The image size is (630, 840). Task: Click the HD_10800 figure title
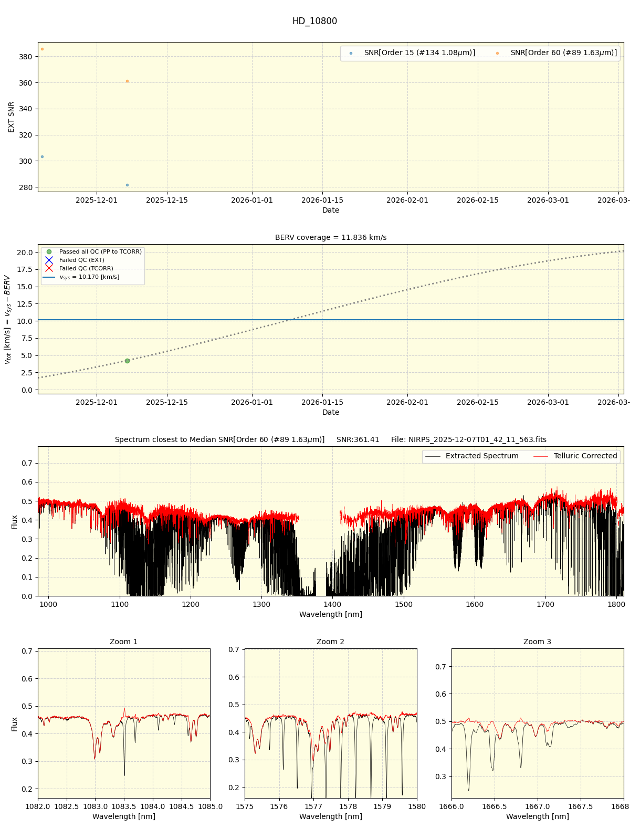pos(314,21)
